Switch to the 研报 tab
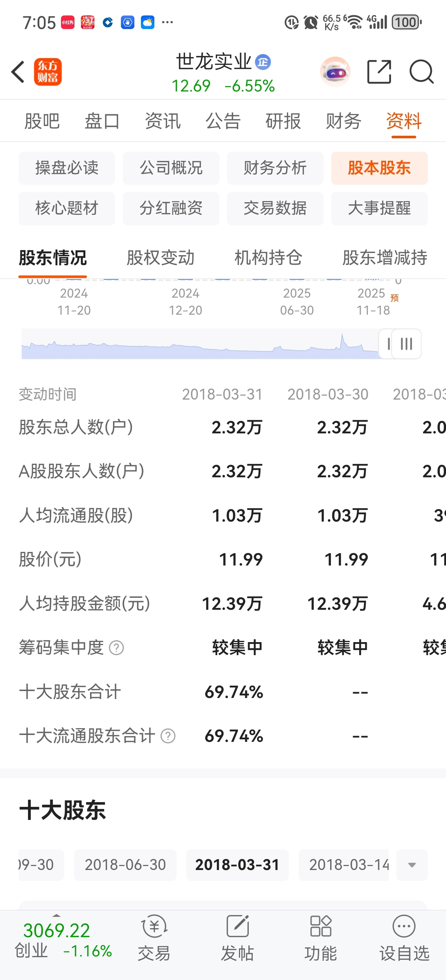 [x=283, y=121]
